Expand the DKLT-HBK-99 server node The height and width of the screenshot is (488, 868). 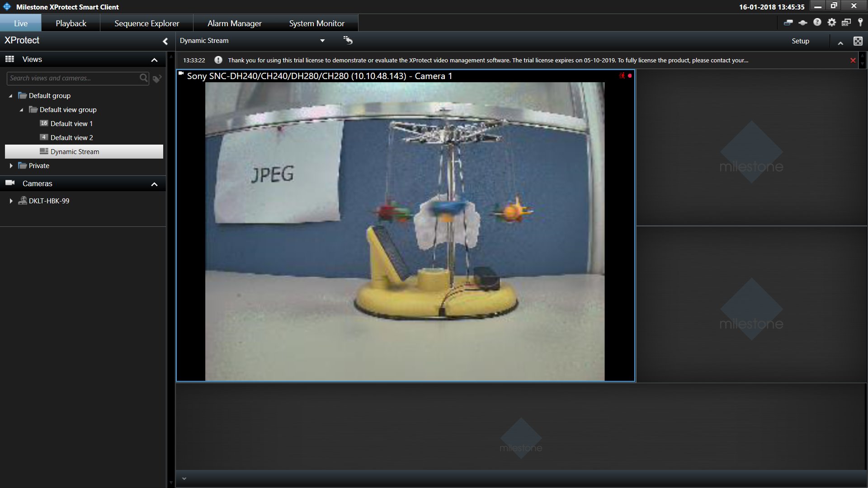[x=11, y=201]
